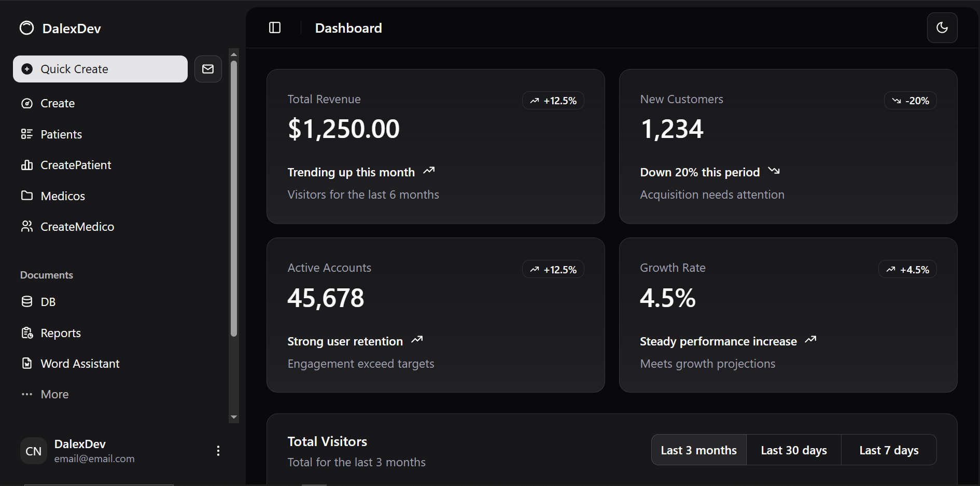Click the DB database icon
The width and height of the screenshot is (980, 486).
[27, 302]
